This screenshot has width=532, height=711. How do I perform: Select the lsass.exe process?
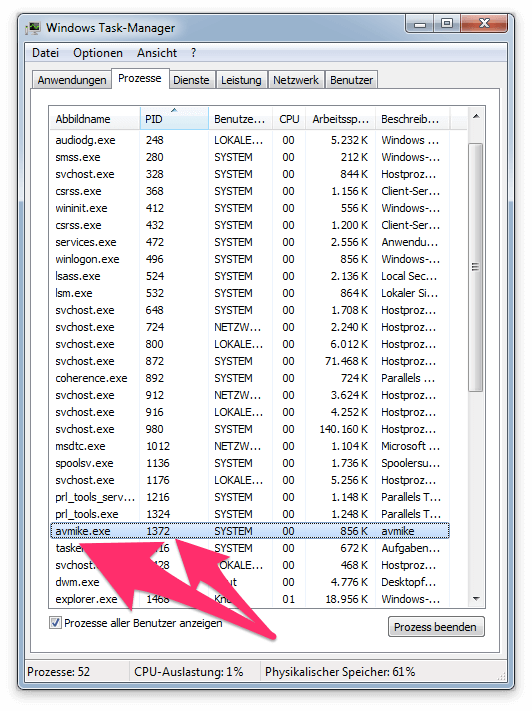point(249,276)
